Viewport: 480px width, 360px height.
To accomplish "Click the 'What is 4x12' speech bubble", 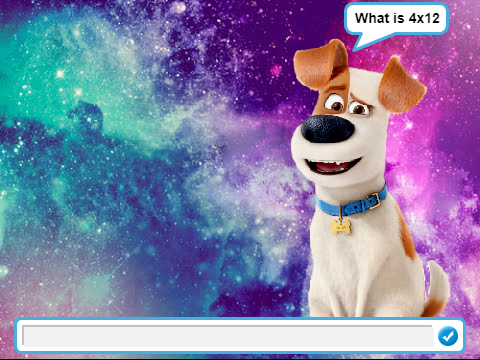I will 396,19.
